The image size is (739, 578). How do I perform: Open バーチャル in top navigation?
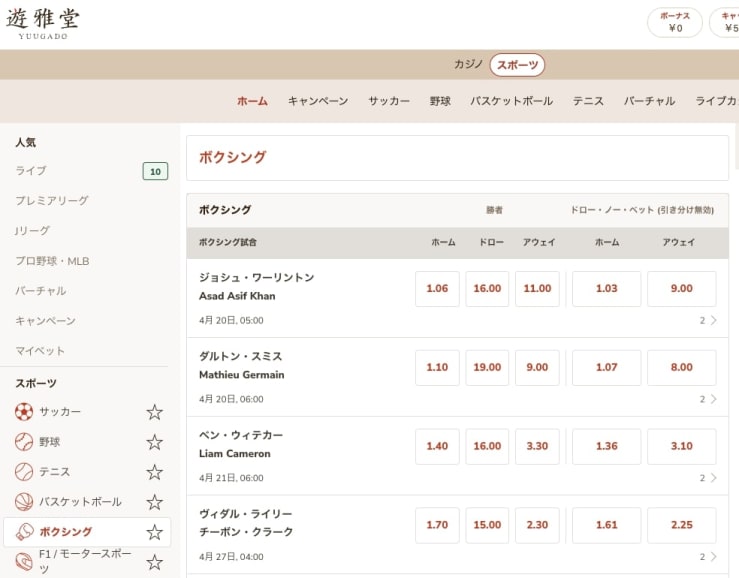649,101
